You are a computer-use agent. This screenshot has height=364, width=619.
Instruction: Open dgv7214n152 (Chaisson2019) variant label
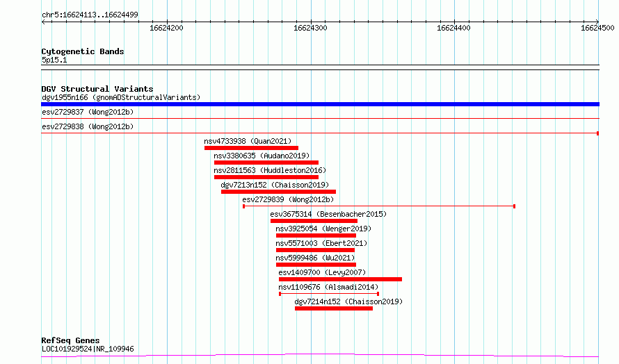[x=348, y=301]
